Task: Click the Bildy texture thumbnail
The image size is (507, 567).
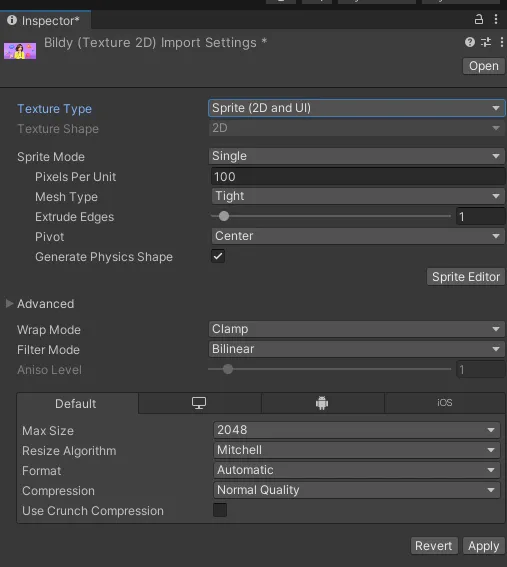Action: pos(20,51)
